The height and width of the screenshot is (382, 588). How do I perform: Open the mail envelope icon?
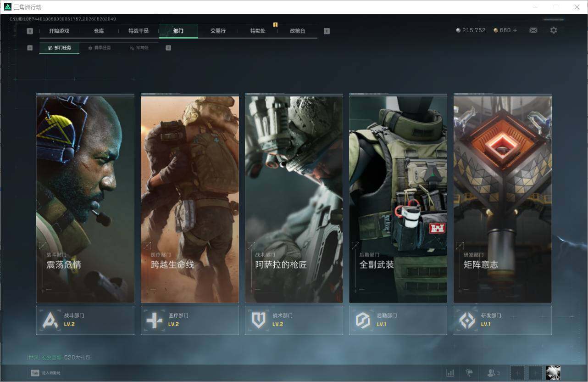coord(533,30)
